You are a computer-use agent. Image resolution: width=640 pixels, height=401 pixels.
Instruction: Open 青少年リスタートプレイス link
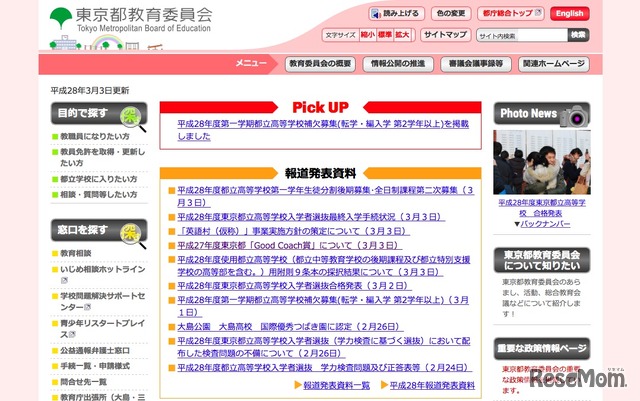102,329
